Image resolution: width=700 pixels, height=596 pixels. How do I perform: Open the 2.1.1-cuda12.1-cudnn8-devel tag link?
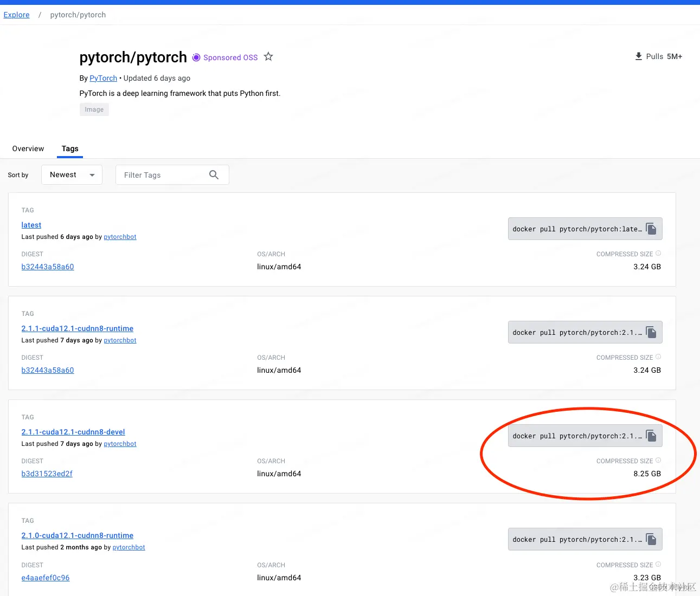pyautogui.click(x=73, y=432)
